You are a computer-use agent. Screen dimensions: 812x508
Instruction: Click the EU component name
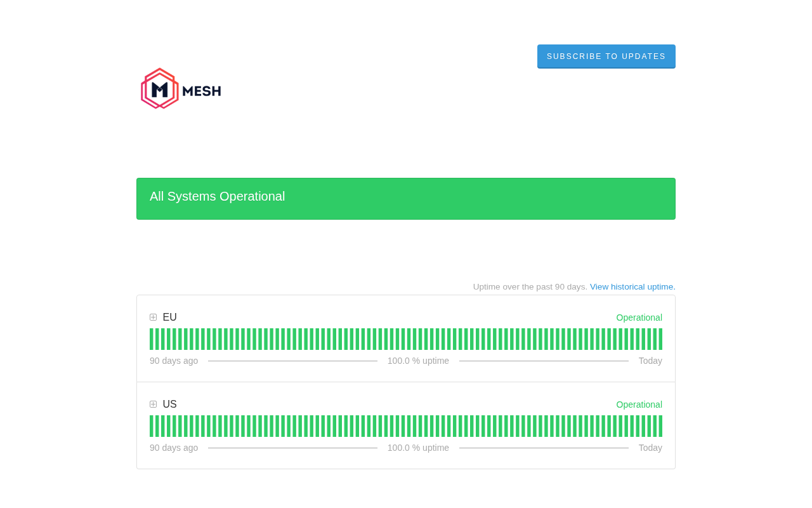pyautogui.click(x=170, y=317)
